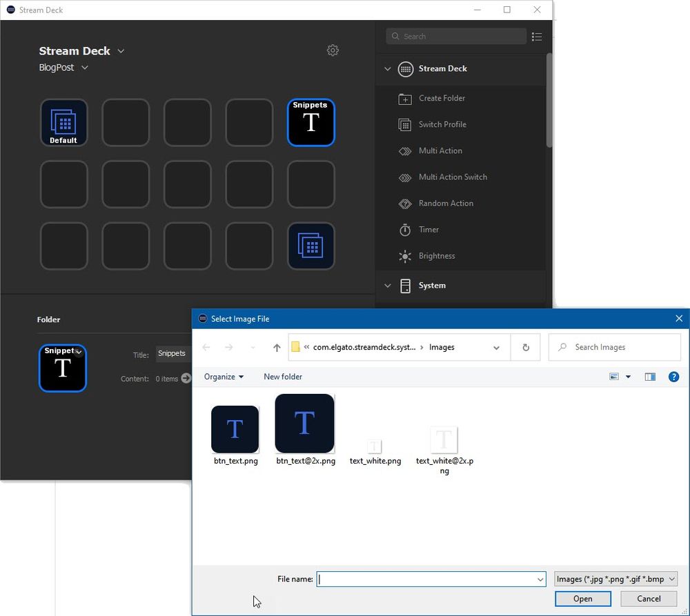Select the Multi Action Switch item
The height and width of the screenshot is (616, 690).
click(453, 177)
